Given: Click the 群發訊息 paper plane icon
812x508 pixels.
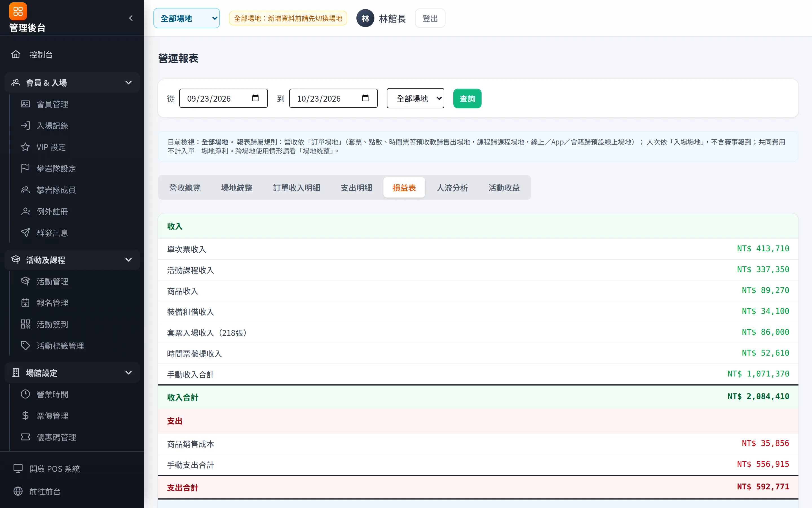Looking at the screenshot, I should (25, 233).
